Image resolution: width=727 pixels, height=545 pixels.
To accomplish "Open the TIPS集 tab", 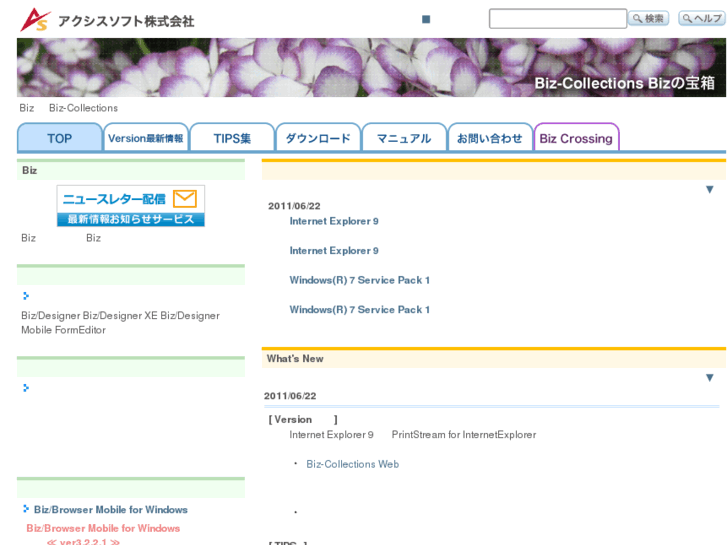I will point(232,137).
